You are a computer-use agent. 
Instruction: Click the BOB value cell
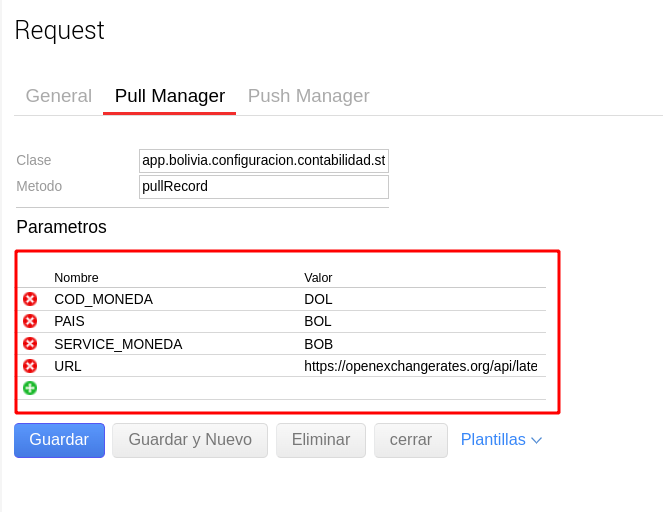point(420,344)
